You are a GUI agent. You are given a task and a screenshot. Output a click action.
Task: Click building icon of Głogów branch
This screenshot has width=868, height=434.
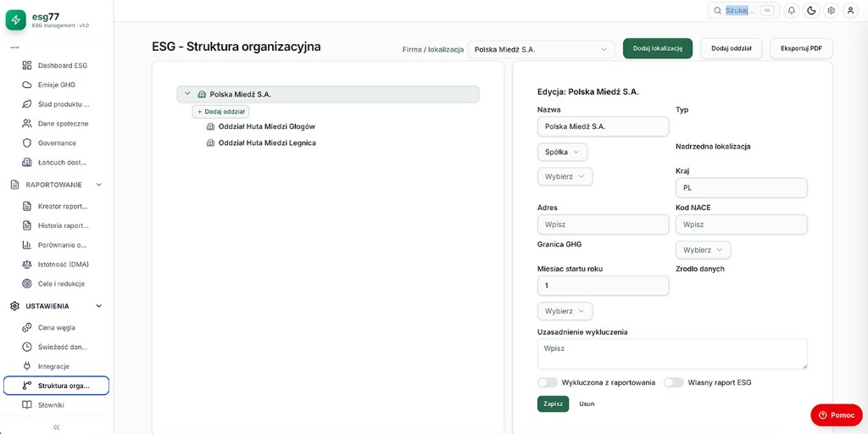pyautogui.click(x=210, y=126)
